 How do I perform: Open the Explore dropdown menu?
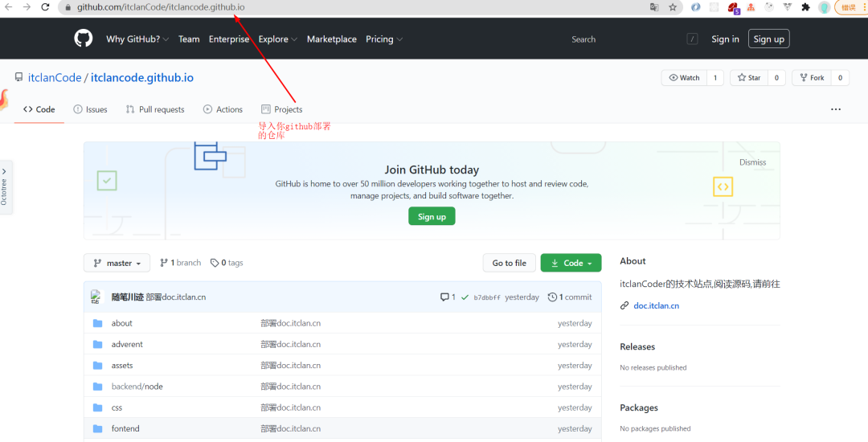pyautogui.click(x=278, y=39)
